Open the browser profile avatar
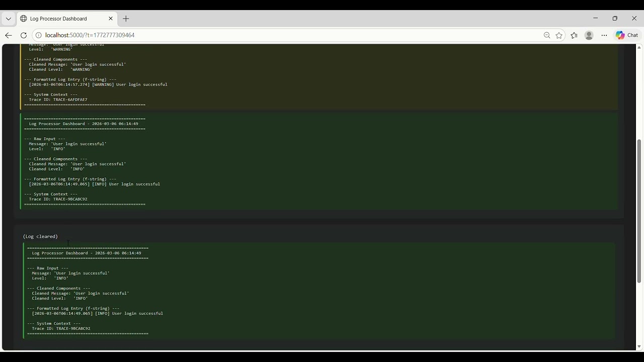Screen dimensions: 644x362 [589, 35]
